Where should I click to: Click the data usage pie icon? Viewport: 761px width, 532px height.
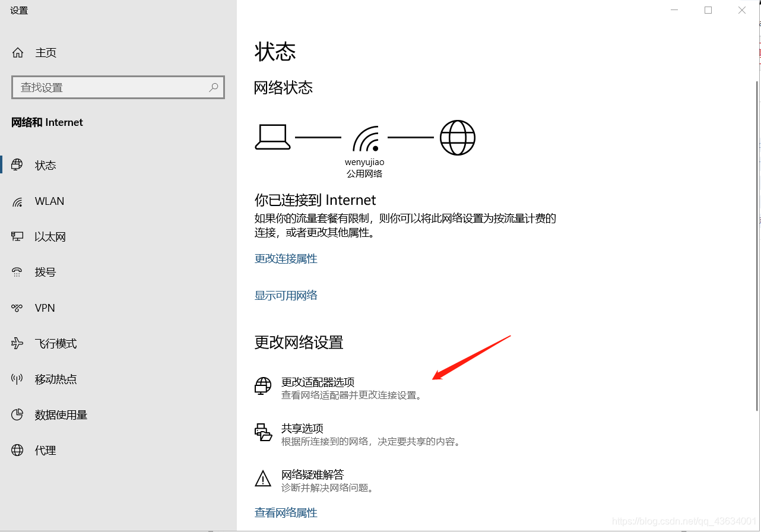[x=17, y=414]
